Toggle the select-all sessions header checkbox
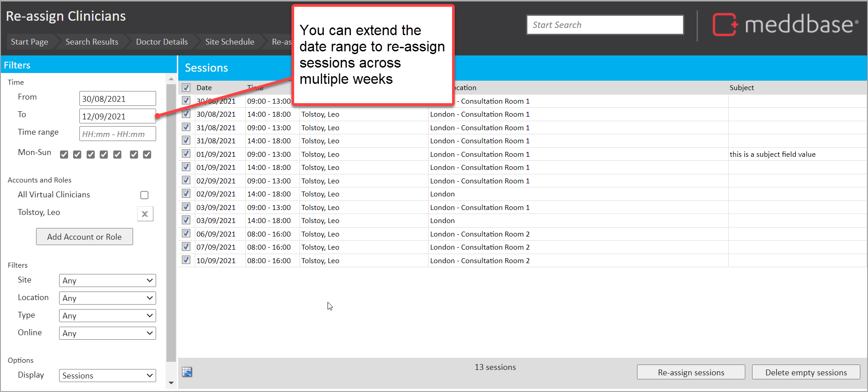 186,88
